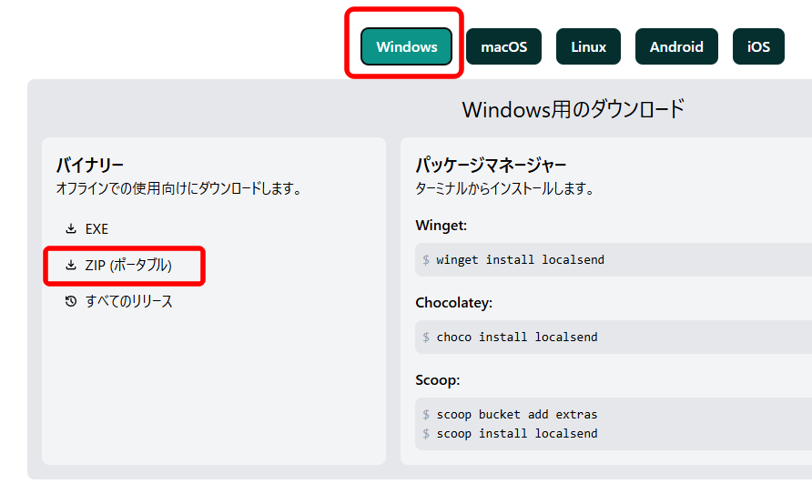The image size is (812, 504).
Task: Click the Chocolatey: label
Action: [x=453, y=303]
